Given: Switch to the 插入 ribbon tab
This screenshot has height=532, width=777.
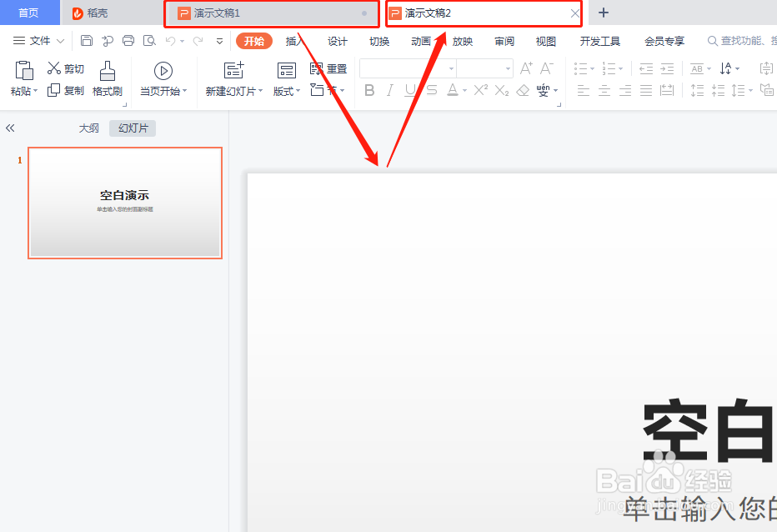Looking at the screenshot, I should pos(296,40).
